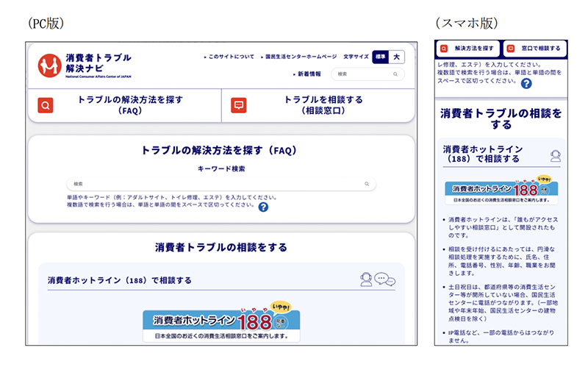Open the question mark help icon in smartphone view
Image resolution: width=588 pixels, height=367 pixels.
coord(526,84)
